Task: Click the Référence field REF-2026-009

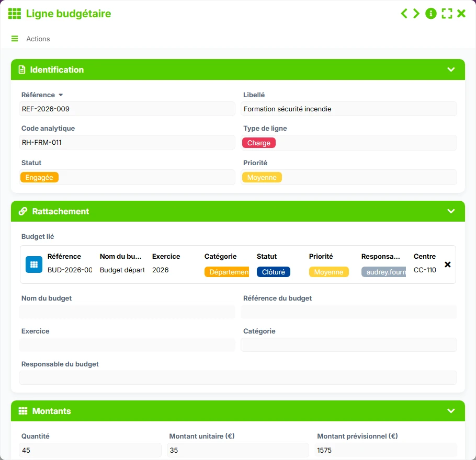Action: pyautogui.click(x=127, y=109)
